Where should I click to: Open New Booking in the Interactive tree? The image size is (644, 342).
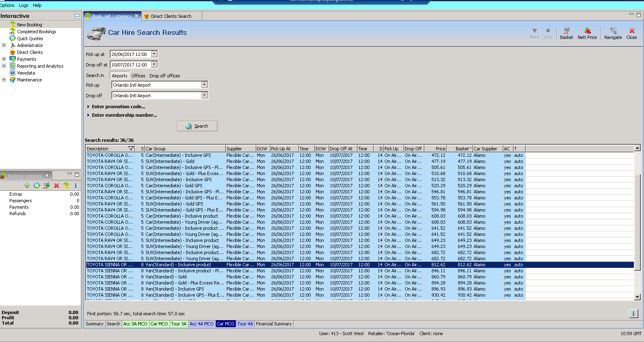point(29,25)
